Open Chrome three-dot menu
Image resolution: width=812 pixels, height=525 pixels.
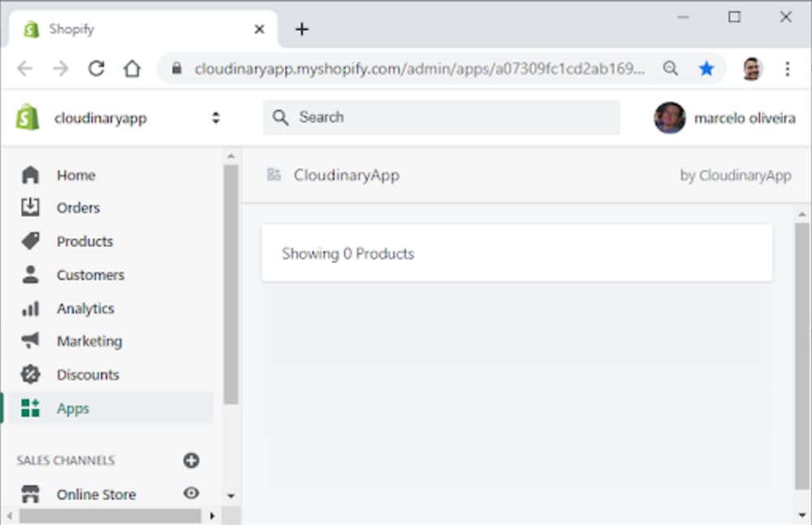[787, 68]
